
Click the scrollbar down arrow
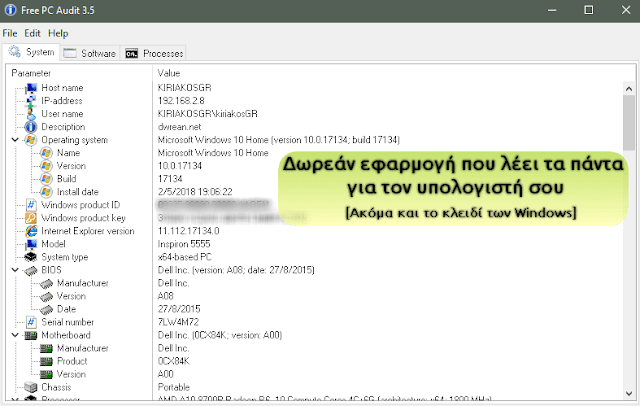tap(629, 393)
